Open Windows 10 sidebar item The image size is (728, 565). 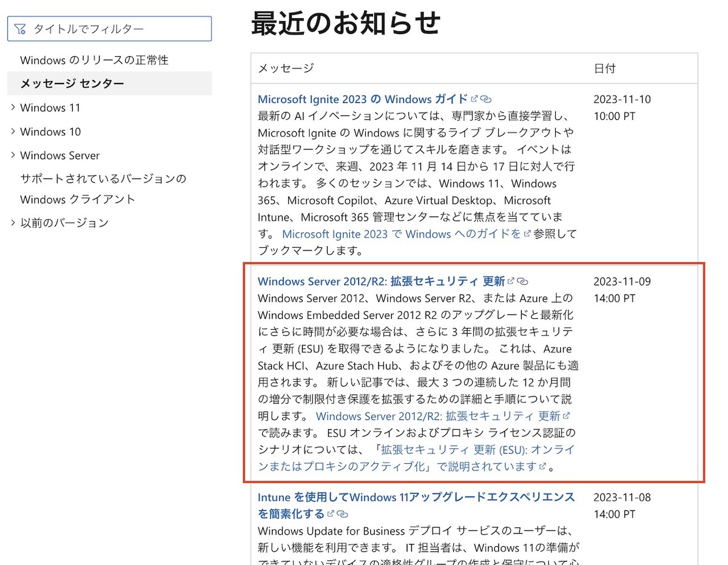[x=50, y=132]
